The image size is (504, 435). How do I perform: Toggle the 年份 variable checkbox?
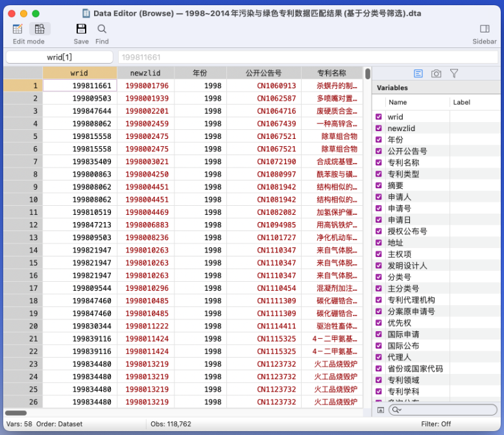[x=379, y=140]
